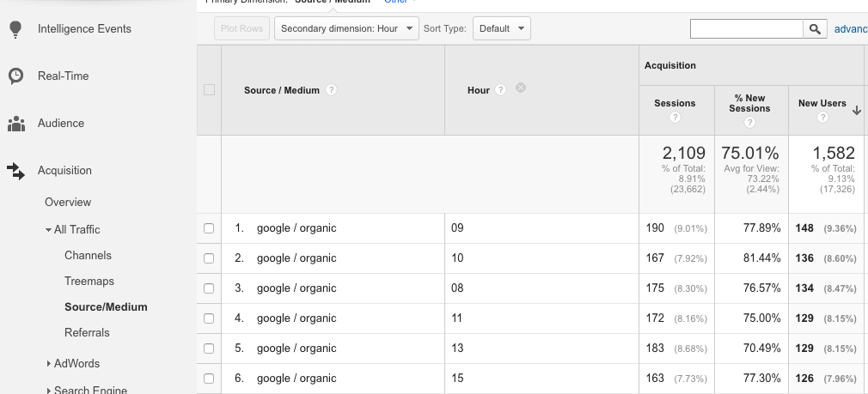
Task: Click the advanced filter link
Action: pyautogui.click(x=850, y=29)
